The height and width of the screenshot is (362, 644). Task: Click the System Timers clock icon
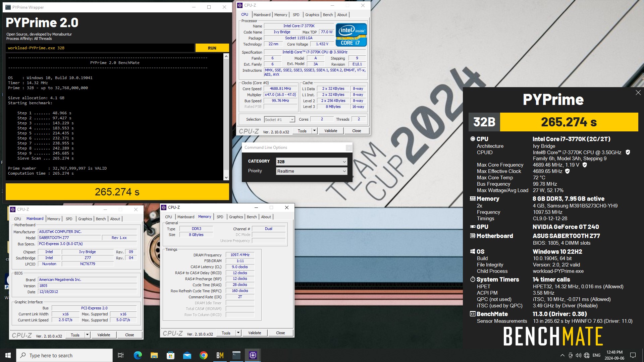pos(473,279)
